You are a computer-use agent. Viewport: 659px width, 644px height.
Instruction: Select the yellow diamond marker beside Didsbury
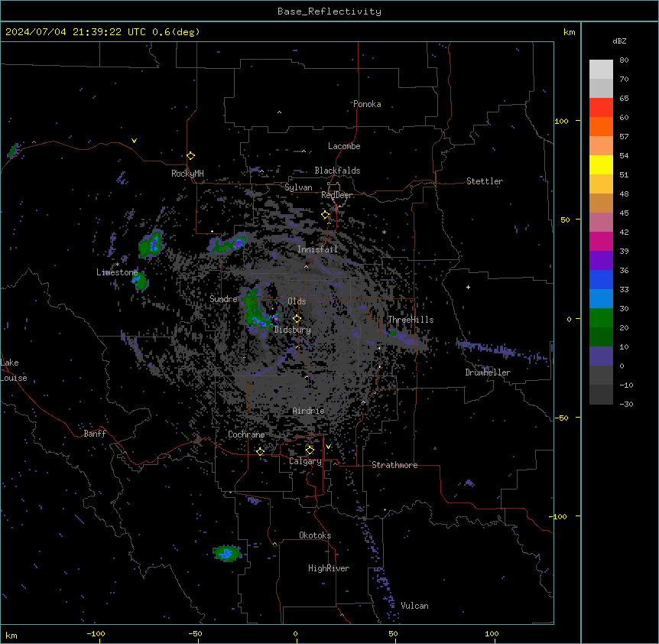pos(297,319)
